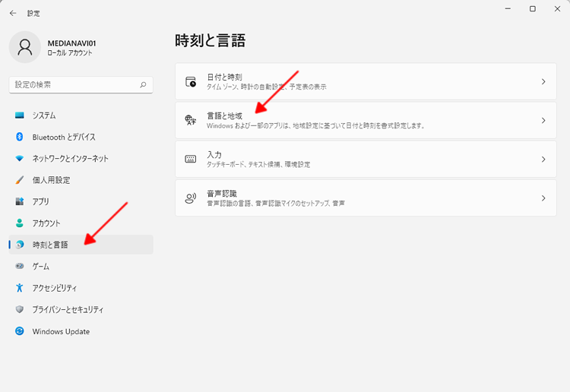Image resolution: width=570 pixels, height=392 pixels.
Task: Click the ネットワークとインターネット wifi icon
Action: pos(20,159)
